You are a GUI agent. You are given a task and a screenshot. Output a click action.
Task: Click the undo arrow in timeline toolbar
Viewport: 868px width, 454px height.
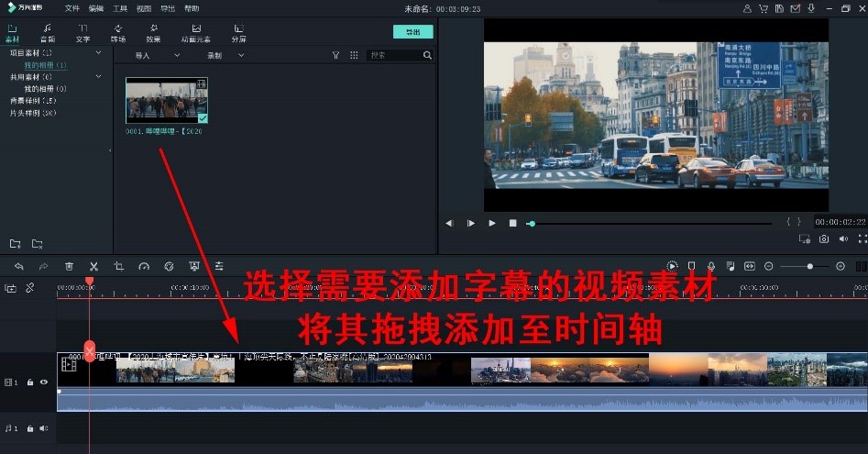tap(19, 266)
